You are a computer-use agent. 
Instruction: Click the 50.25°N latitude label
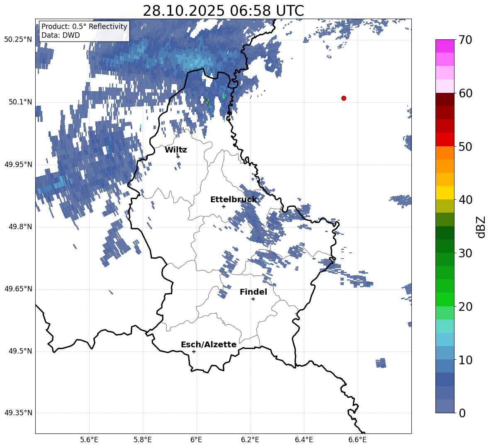tap(18, 40)
